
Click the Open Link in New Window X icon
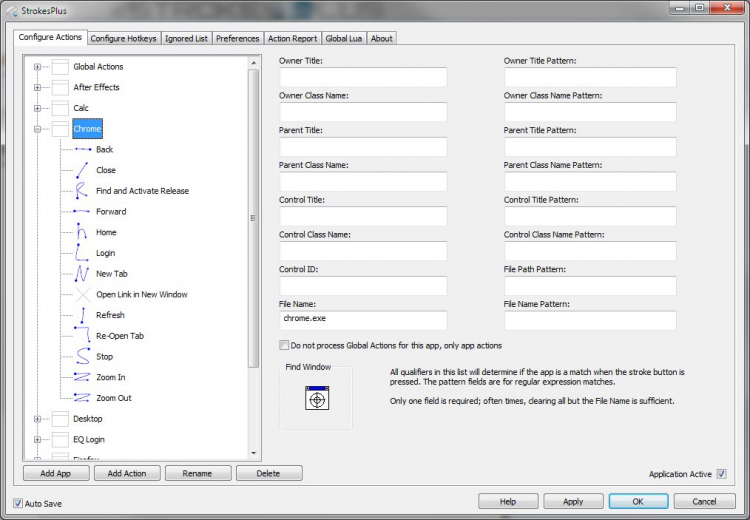coord(83,294)
